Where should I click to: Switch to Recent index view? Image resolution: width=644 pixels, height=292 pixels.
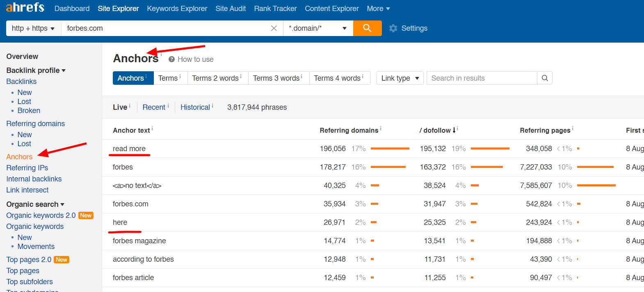click(154, 107)
